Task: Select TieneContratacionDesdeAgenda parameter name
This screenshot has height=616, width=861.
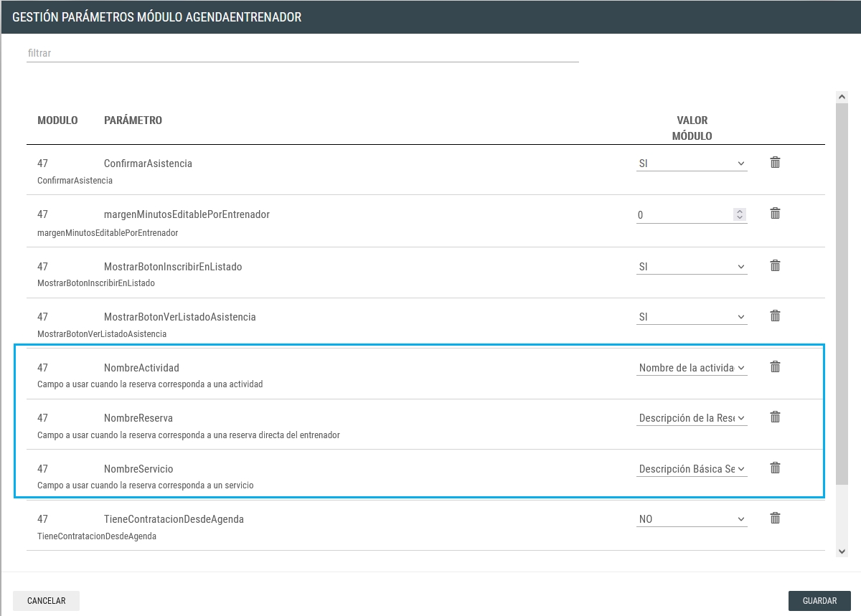Action: [174, 519]
